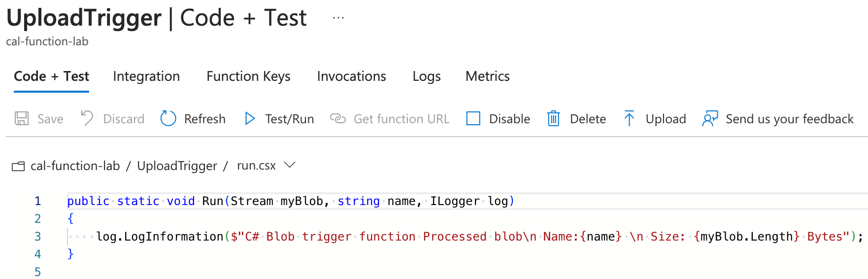The height and width of the screenshot is (279, 868).
Task: Click code editor line 5
Action: pos(197,272)
